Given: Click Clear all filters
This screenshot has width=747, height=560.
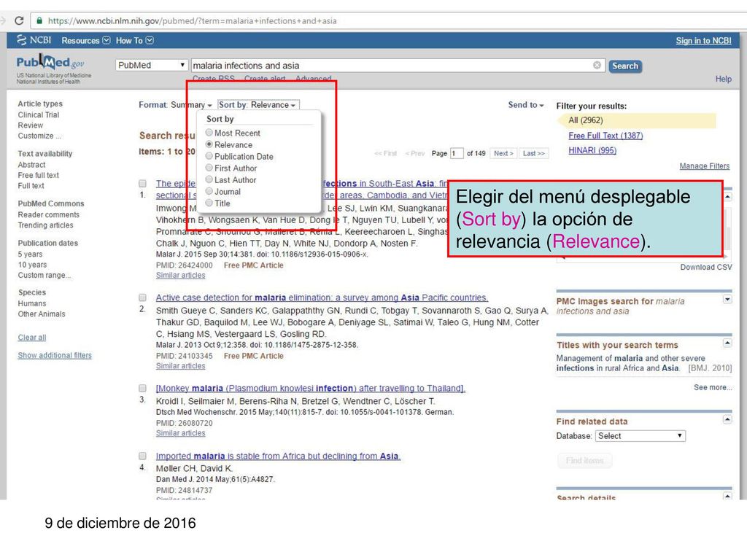Looking at the screenshot, I should (32, 338).
